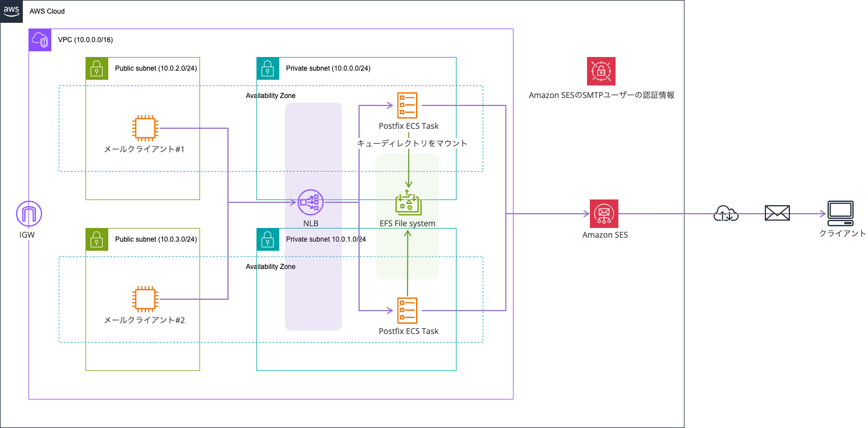Click the email envelope icon
This screenshot has width=868, height=428.
777,214
